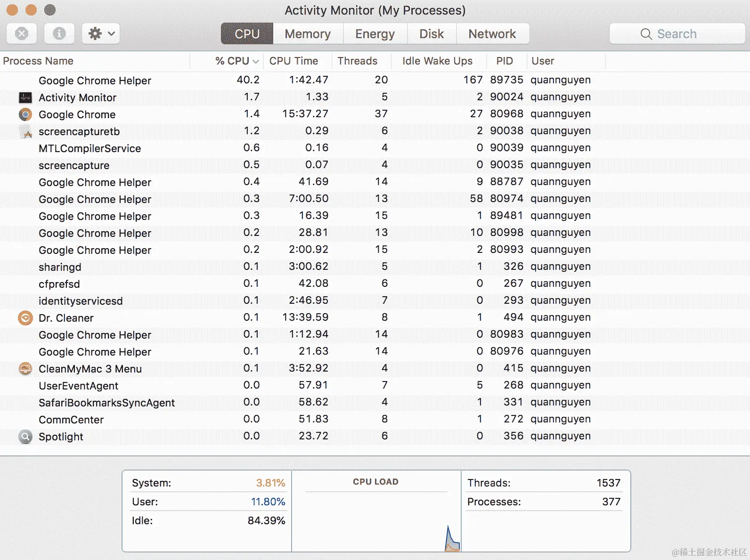This screenshot has width=750, height=560.
Task: Click the CPU LOAD graph
Action: tap(376, 521)
